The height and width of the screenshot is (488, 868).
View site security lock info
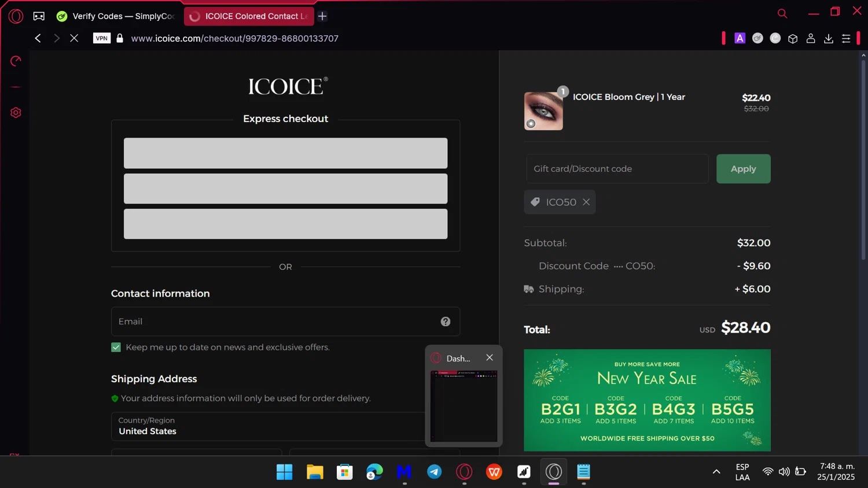point(120,38)
